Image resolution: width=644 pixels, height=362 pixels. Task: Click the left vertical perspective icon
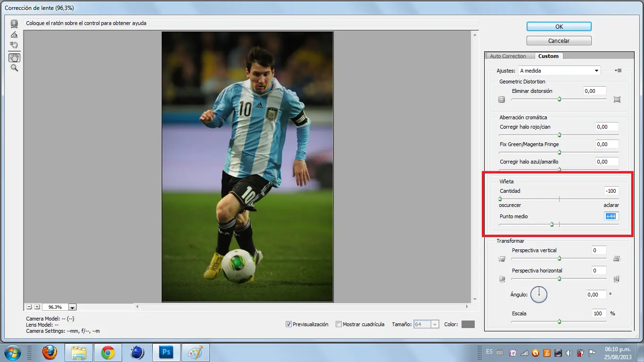point(502,259)
